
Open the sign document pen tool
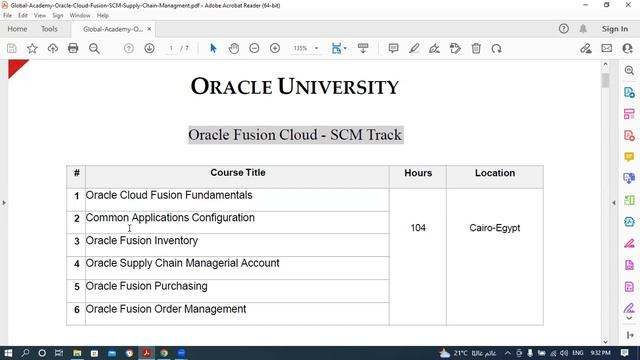[x=434, y=49]
